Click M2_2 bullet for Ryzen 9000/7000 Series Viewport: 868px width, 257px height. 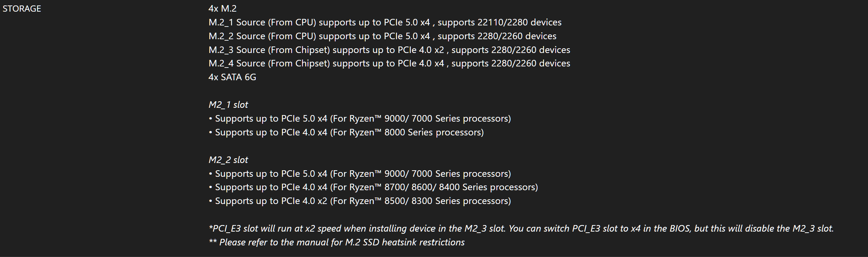pos(360,174)
